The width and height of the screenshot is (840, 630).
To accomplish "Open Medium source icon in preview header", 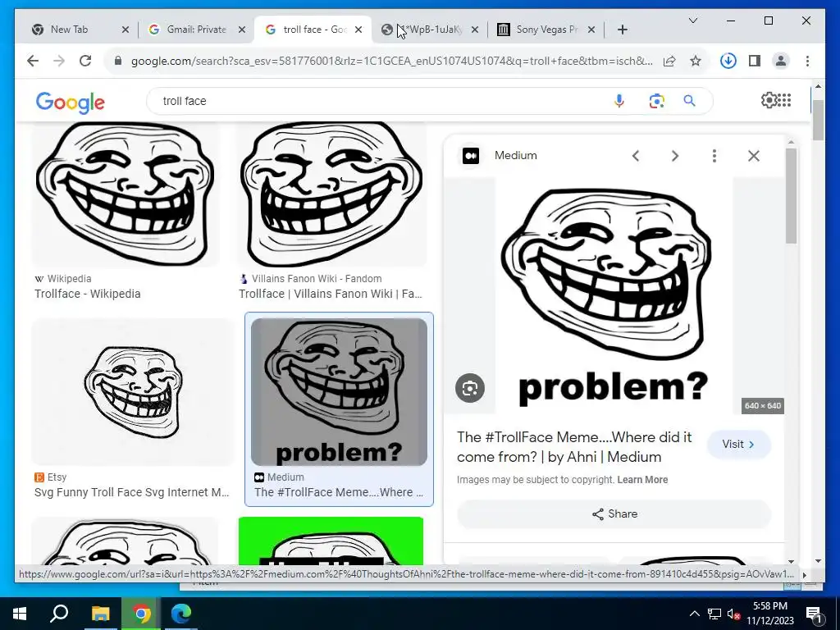I will pyautogui.click(x=471, y=156).
